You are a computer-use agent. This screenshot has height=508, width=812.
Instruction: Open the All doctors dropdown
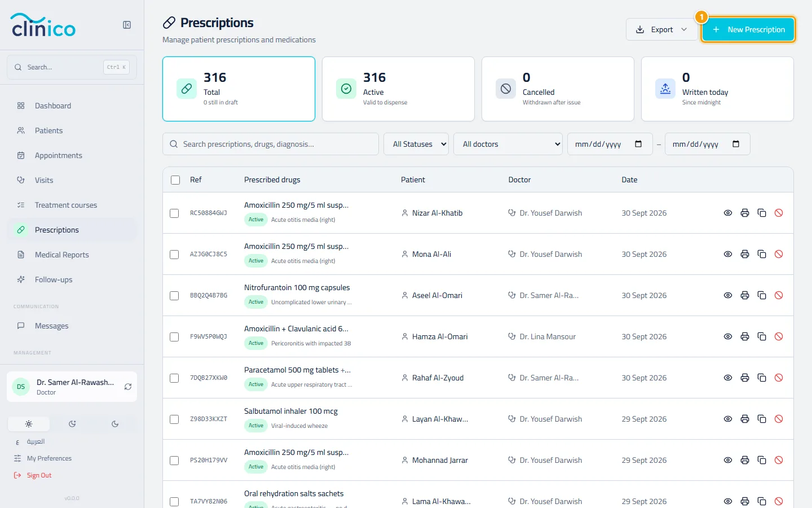click(x=508, y=144)
